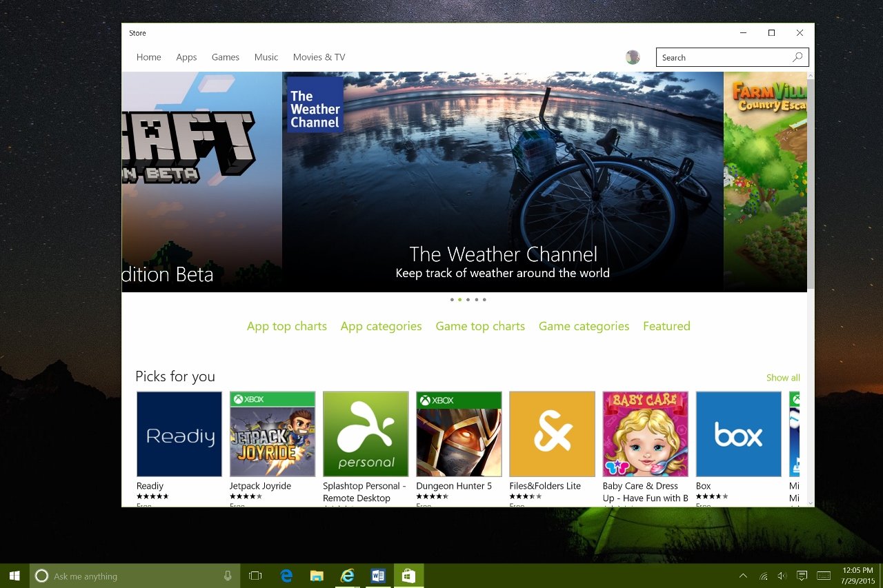The height and width of the screenshot is (588, 883).
Task: Click the Cortana circle icon
Action: (41, 576)
